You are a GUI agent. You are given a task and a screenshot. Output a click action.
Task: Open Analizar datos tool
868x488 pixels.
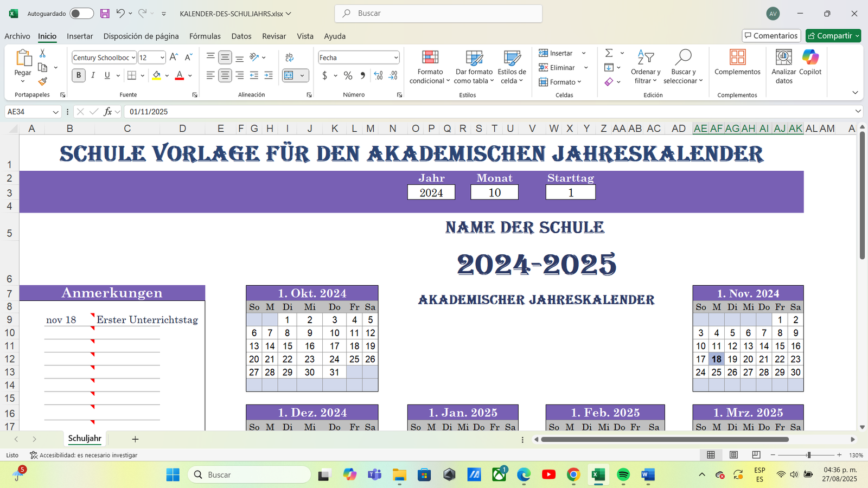click(784, 66)
